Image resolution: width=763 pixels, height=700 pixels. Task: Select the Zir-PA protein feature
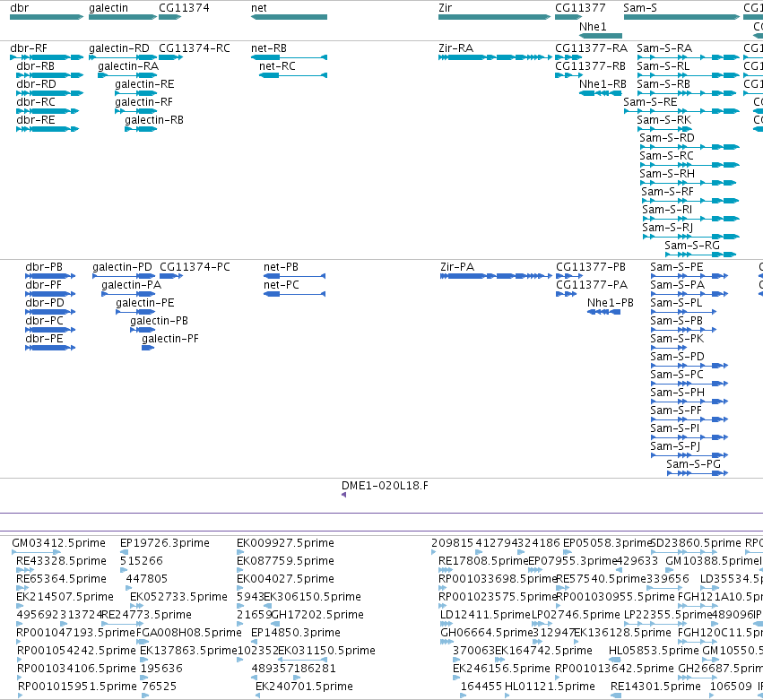pyautogui.click(x=496, y=276)
